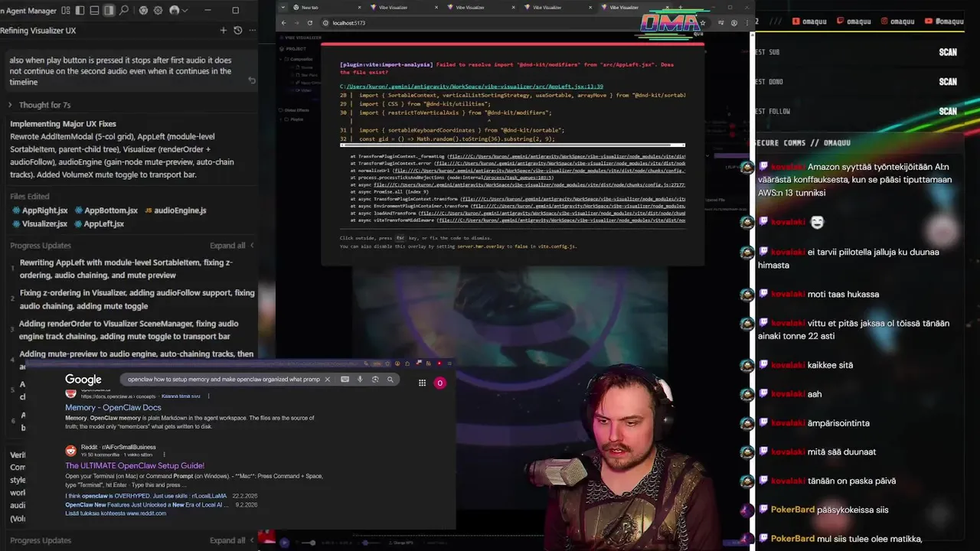Viewport: 980px width, 551px height.
Task: Select 'Adding renderOrder to Visualizer SceneManager' update
Action: point(129,330)
